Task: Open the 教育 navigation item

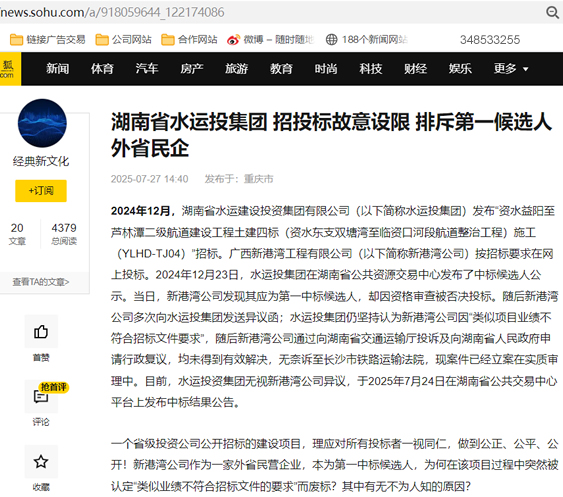Action: pyautogui.click(x=281, y=69)
